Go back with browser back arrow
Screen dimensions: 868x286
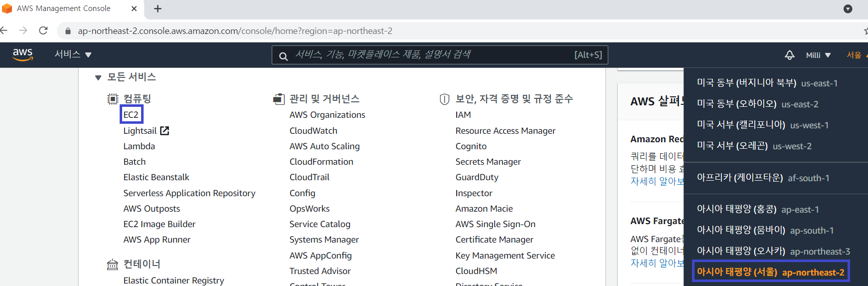[x=3, y=30]
